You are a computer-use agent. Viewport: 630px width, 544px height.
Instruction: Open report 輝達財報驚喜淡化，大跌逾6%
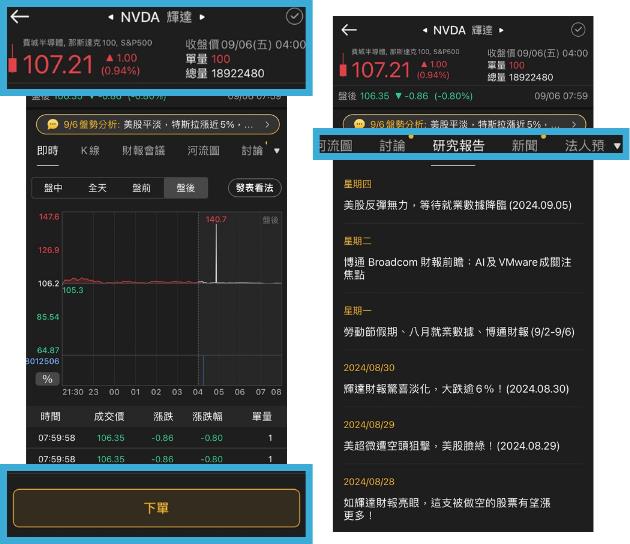click(456, 389)
